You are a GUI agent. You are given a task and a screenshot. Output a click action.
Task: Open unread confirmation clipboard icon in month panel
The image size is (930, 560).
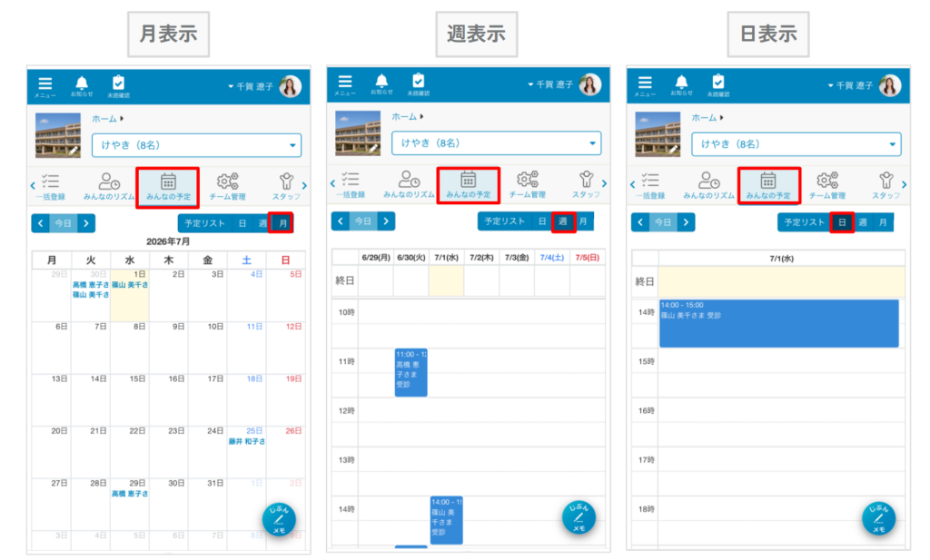(x=119, y=86)
